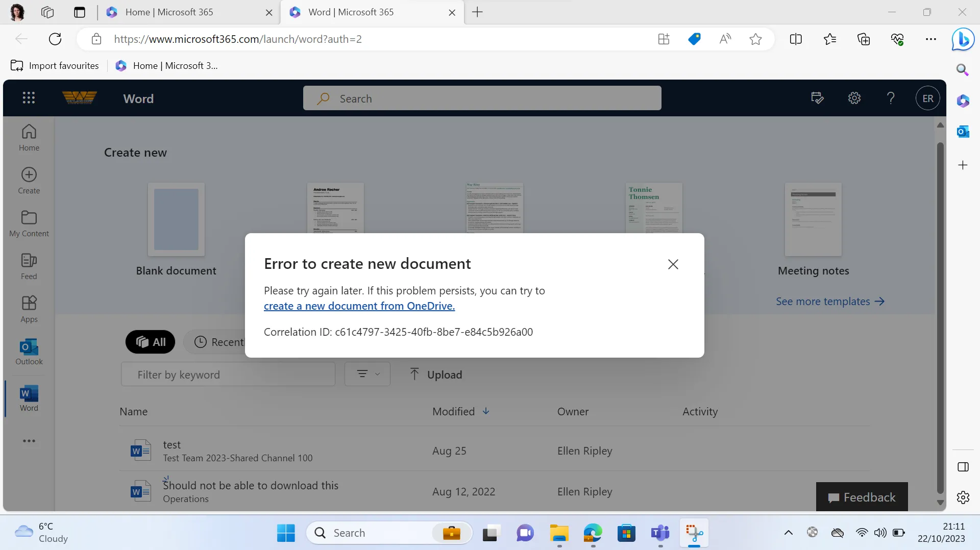Image resolution: width=980 pixels, height=550 pixels.
Task: Open My Content in the sidebar
Action: tap(29, 223)
